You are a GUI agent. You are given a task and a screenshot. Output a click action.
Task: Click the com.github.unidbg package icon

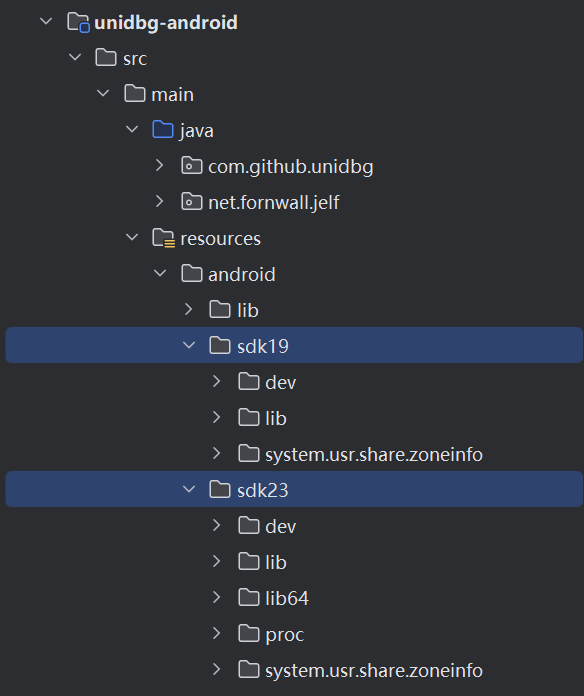point(192,166)
